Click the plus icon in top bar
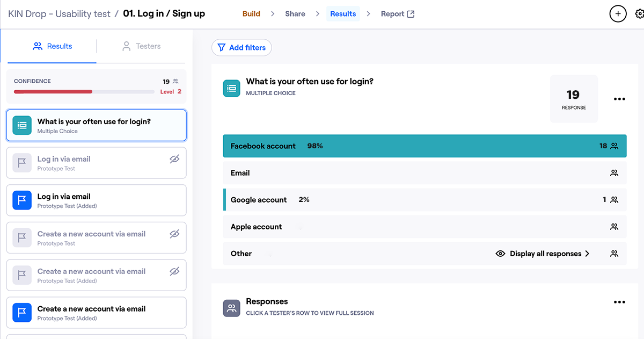 [x=618, y=14]
